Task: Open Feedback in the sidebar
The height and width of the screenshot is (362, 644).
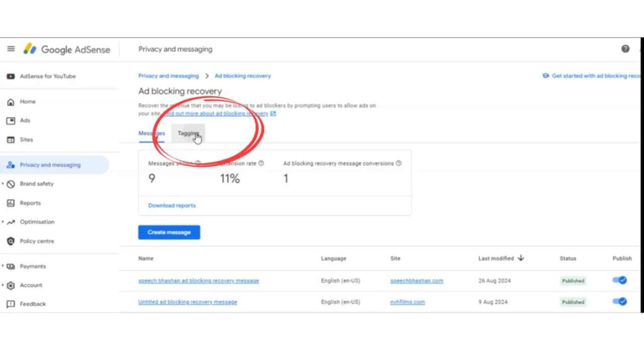Action: [33, 304]
